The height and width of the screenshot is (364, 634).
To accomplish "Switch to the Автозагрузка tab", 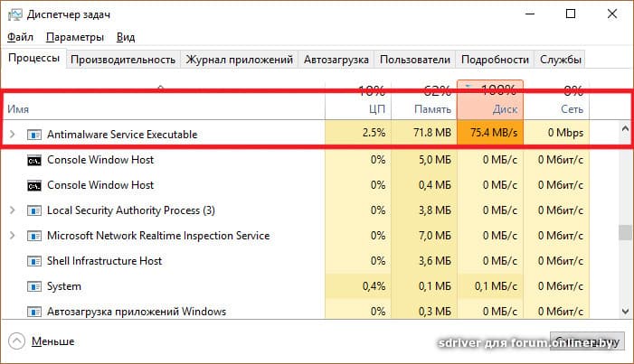I will coord(336,60).
